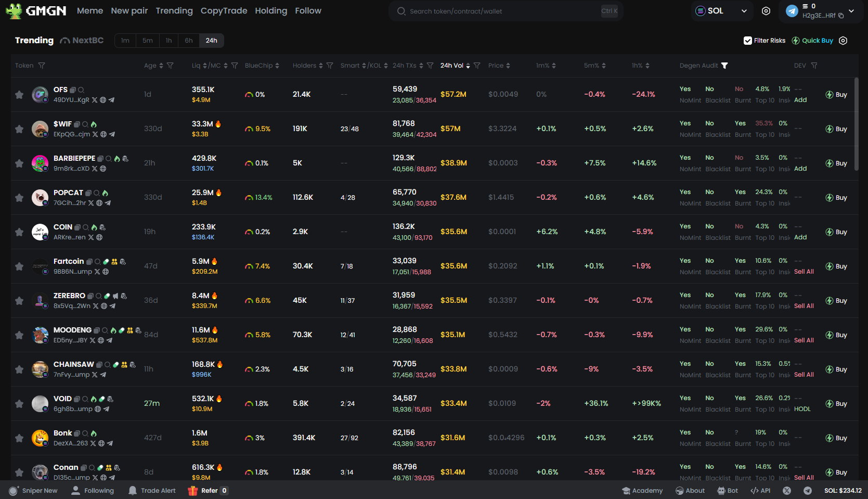The image size is (868, 499).
Task: Open the Academy link in footer
Action: pyautogui.click(x=642, y=491)
